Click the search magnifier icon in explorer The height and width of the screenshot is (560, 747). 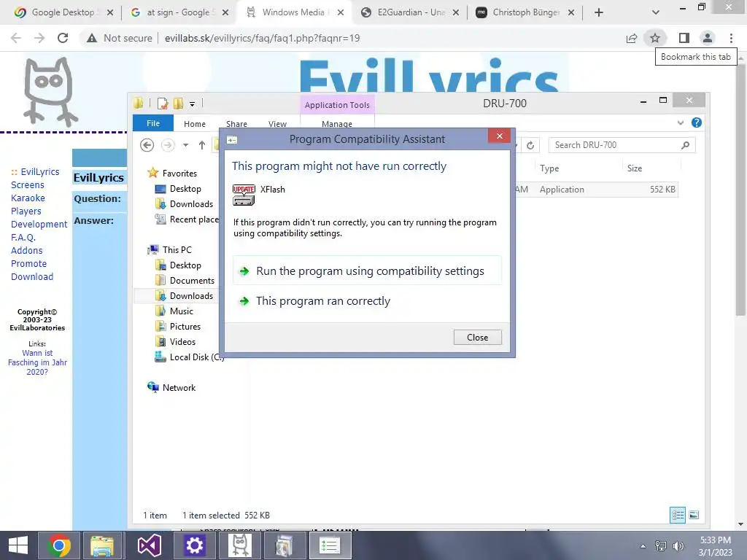[x=685, y=145]
